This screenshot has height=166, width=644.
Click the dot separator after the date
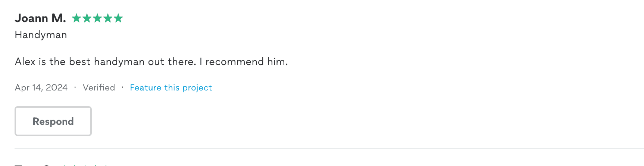(x=75, y=87)
